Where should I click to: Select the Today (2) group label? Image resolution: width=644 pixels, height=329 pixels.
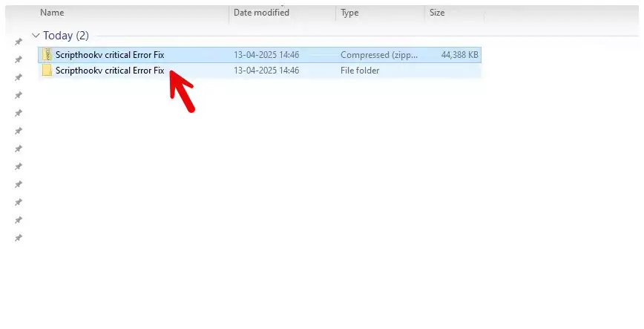coord(66,36)
